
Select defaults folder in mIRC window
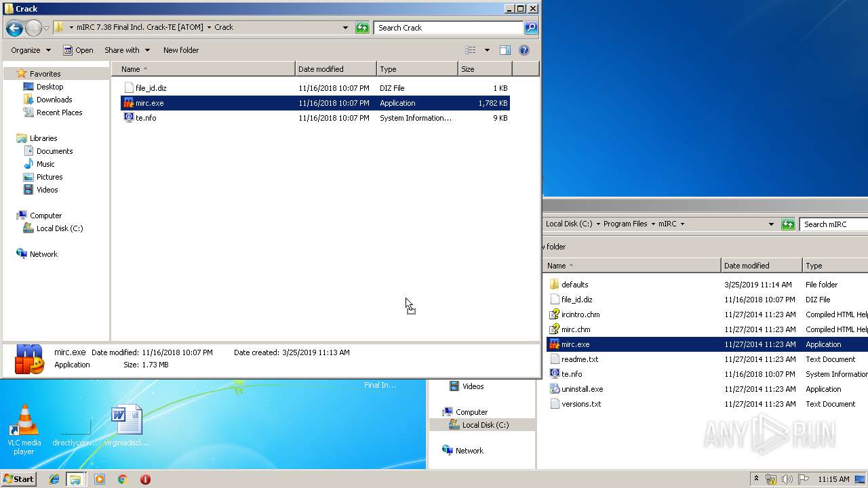574,285
